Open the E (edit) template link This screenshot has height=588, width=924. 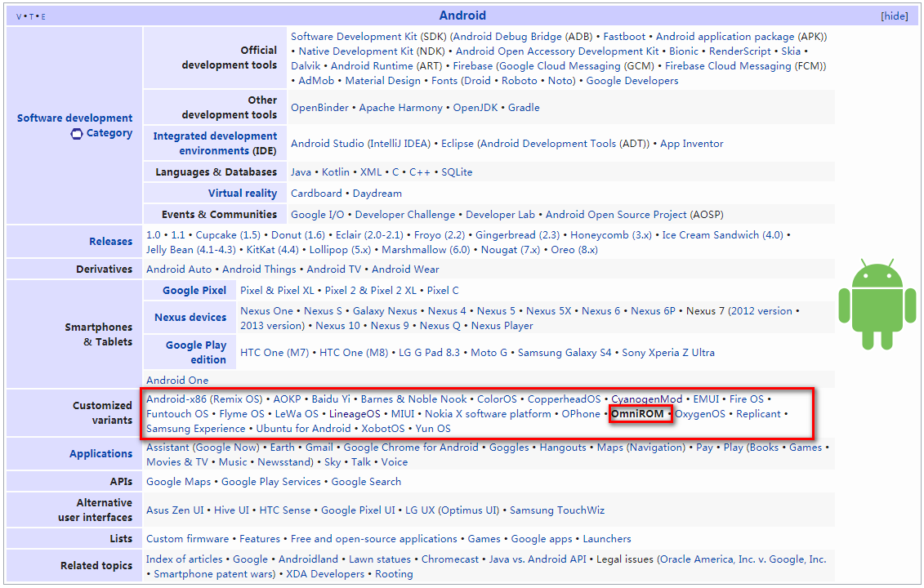[x=43, y=16]
